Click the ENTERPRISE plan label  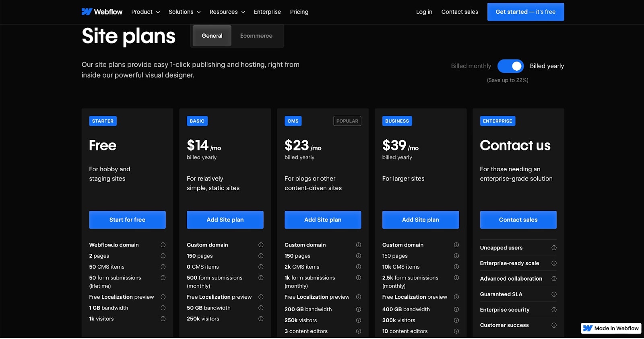497,121
